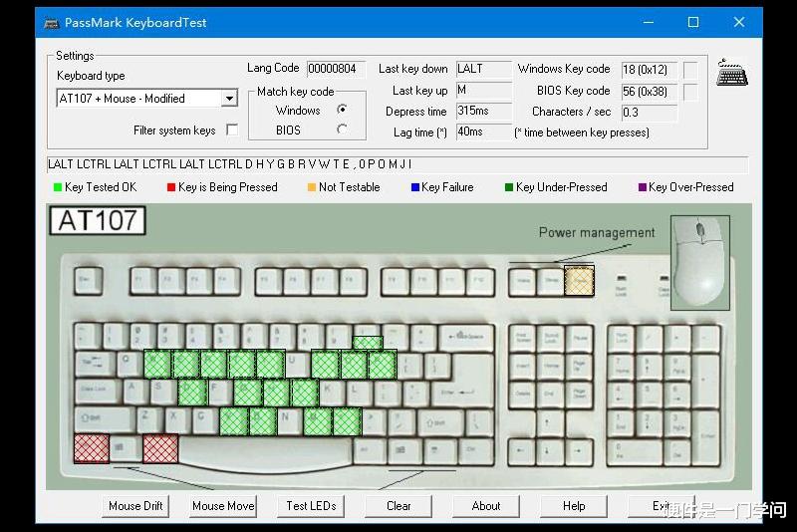Click the blue Key Failure swatch

(414, 187)
